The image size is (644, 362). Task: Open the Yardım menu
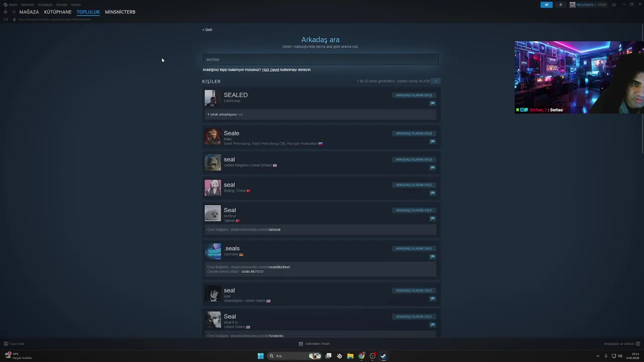tap(75, 5)
